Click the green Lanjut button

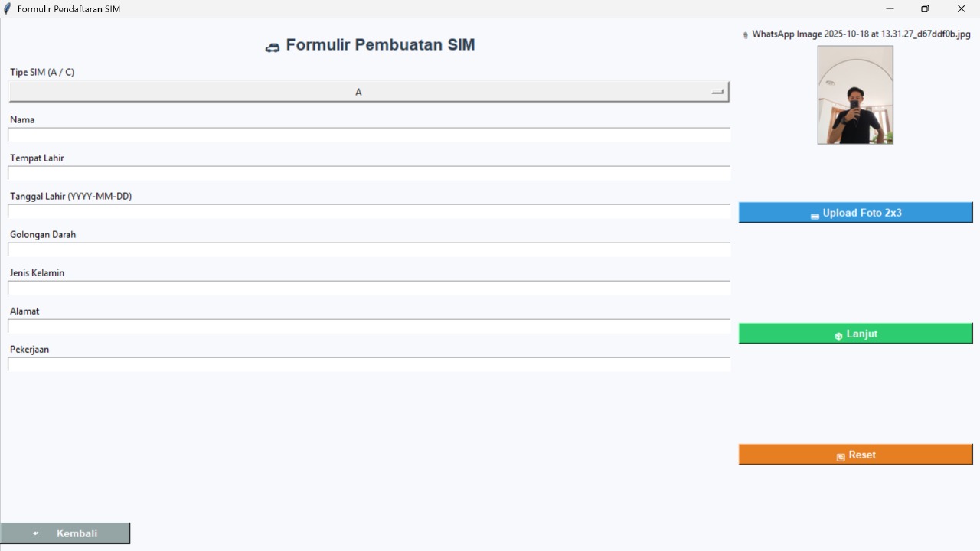[855, 334]
